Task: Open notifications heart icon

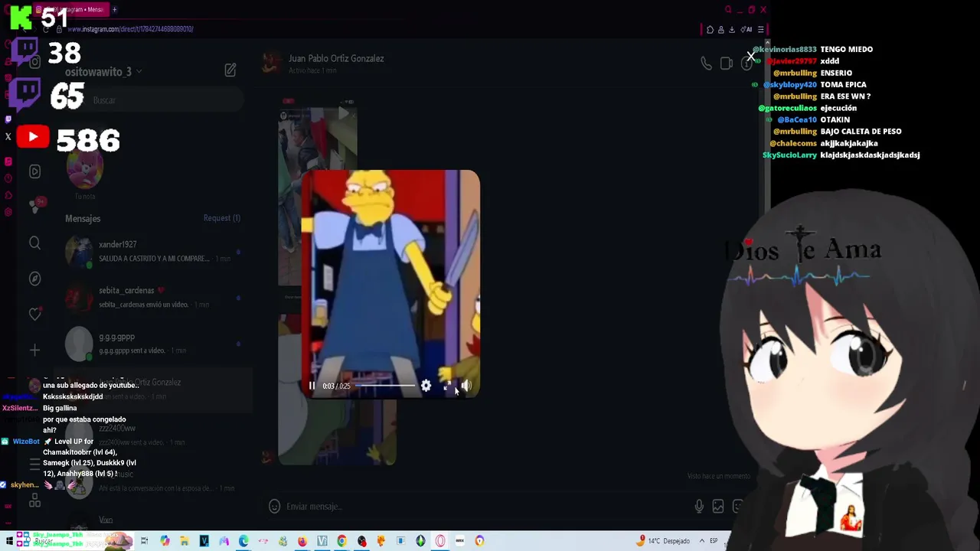Action: [x=34, y=314]
